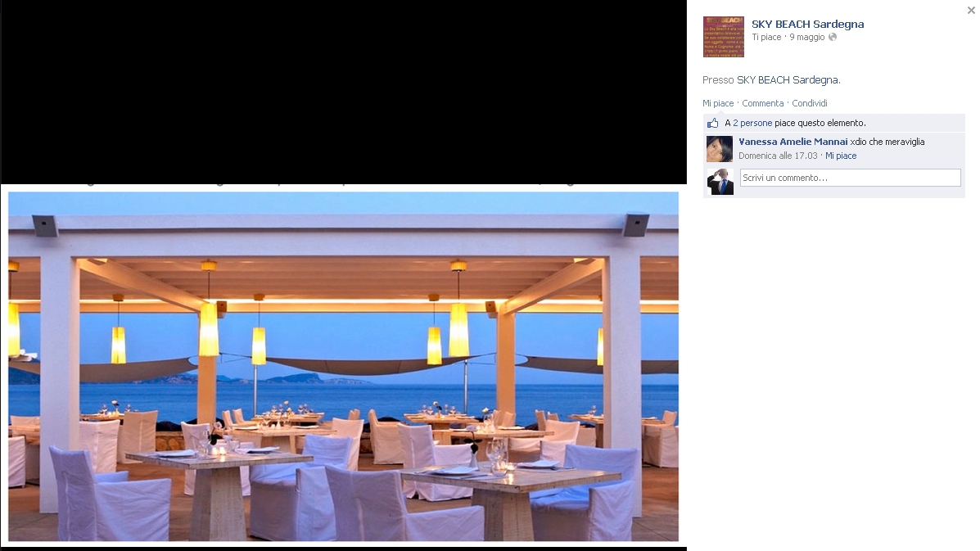Show the 2 persone who liked this
The height and width of the screenshot is (551, 980).
752,123
